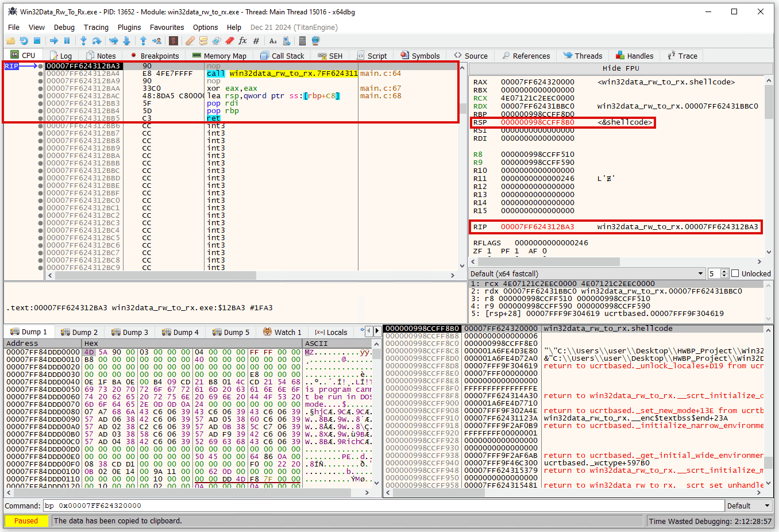The height and width of the screenshot is (532, 779).
Task: Increase the argument count spinner
Action: (724, 271)
